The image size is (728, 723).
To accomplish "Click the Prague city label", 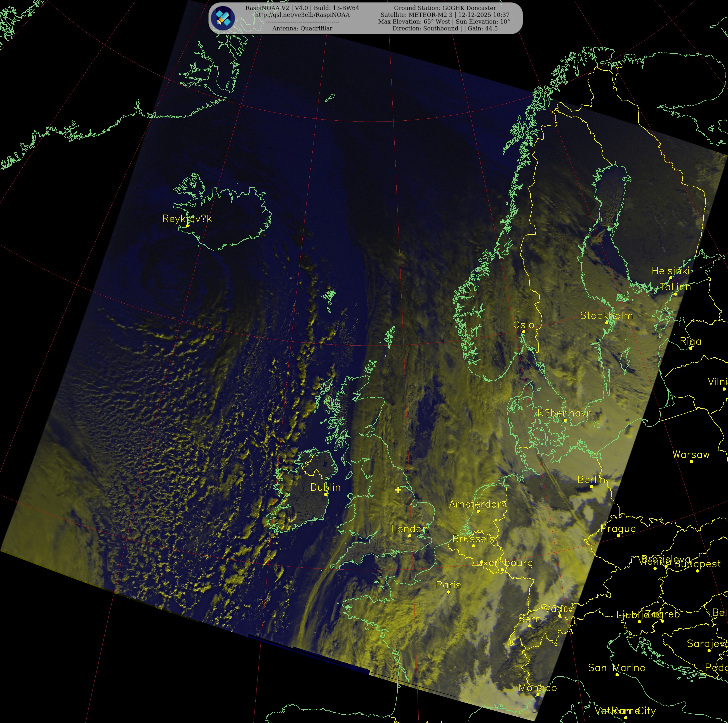I will (x=618, y=528).
